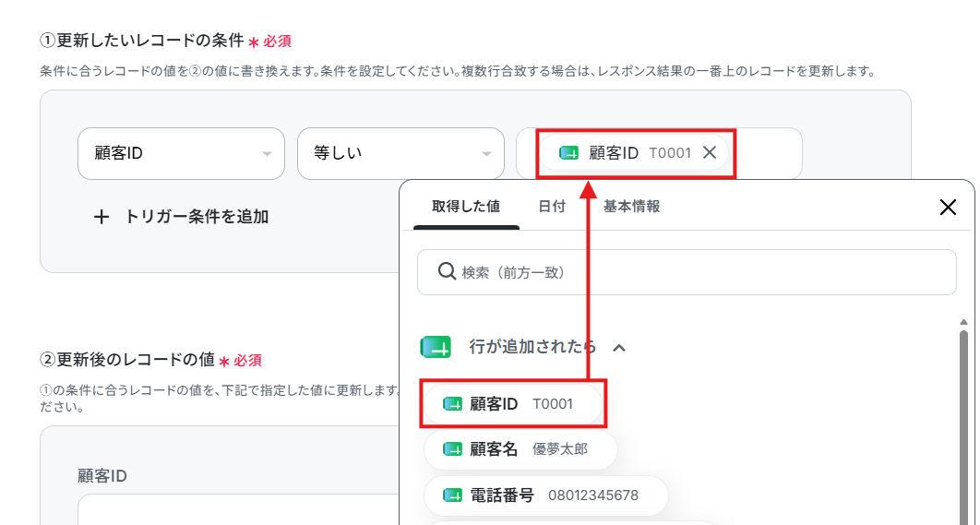Click green icon of 顧客名 item

(x=452, y=449)
